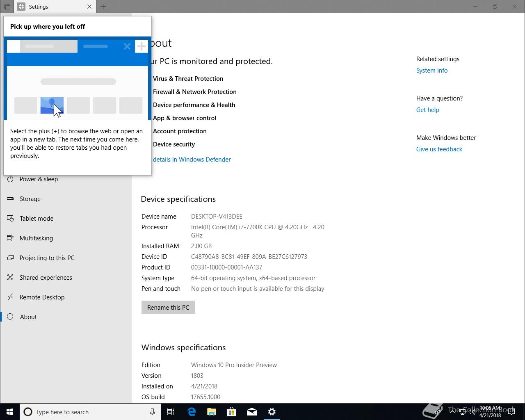Click the device name DESKTOP-V413DEE
This screenshot has height=420, width=525.
coord(217,217)
